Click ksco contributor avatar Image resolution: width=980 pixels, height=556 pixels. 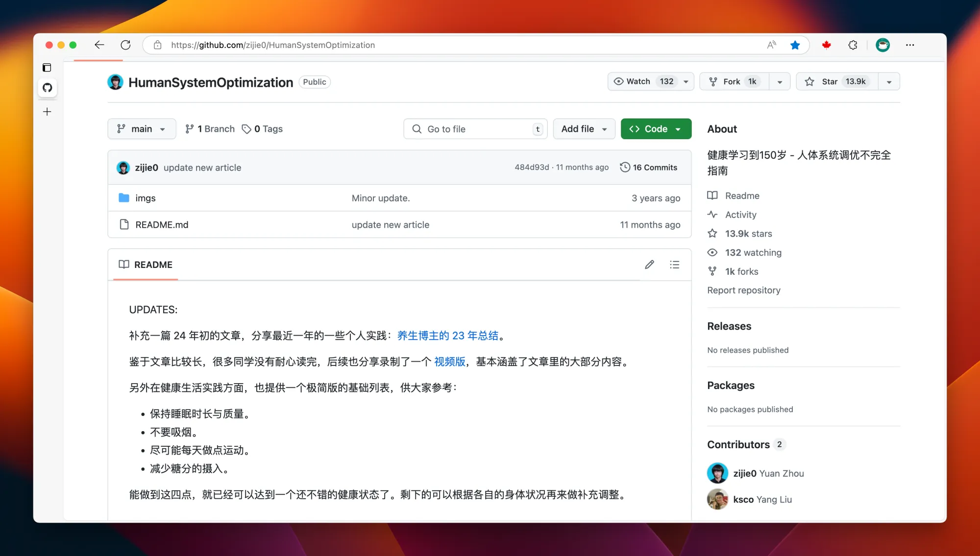(x=717, y=499)
